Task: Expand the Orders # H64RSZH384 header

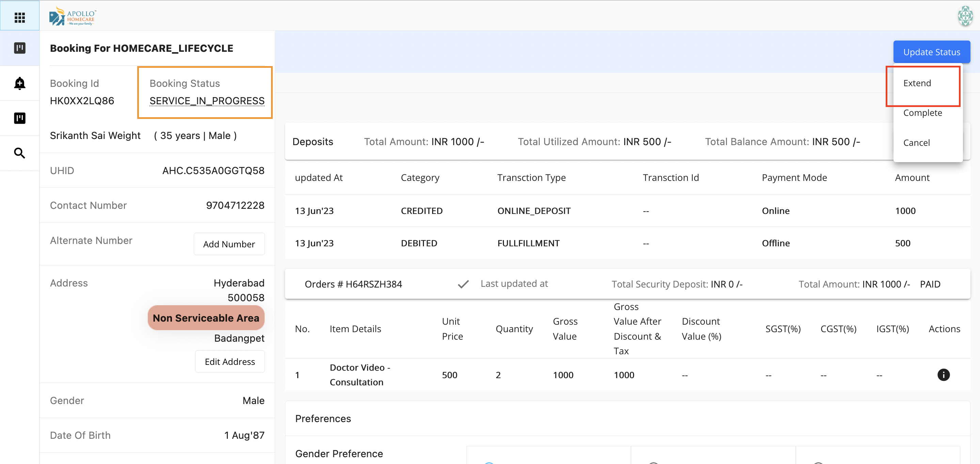Action: [x=353, y=284]
